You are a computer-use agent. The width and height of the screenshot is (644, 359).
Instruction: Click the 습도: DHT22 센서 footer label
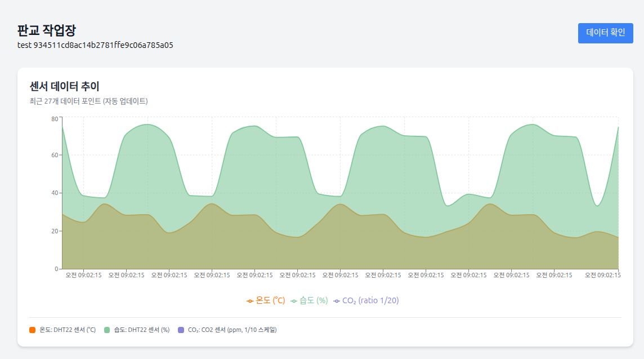pyautogui.click(x=142, y=330)
